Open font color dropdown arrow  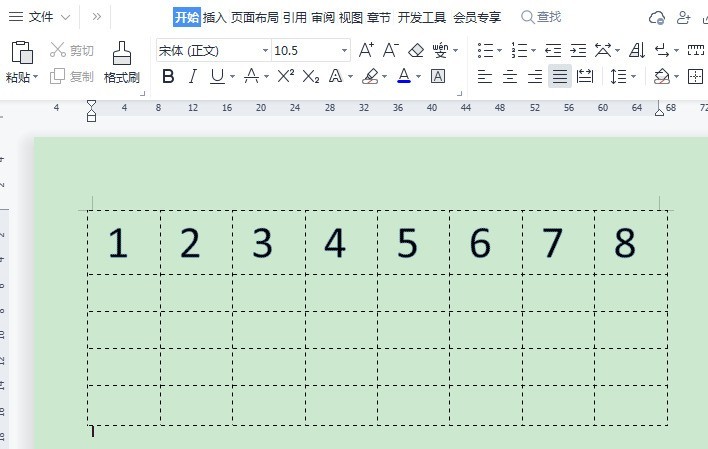419,76
